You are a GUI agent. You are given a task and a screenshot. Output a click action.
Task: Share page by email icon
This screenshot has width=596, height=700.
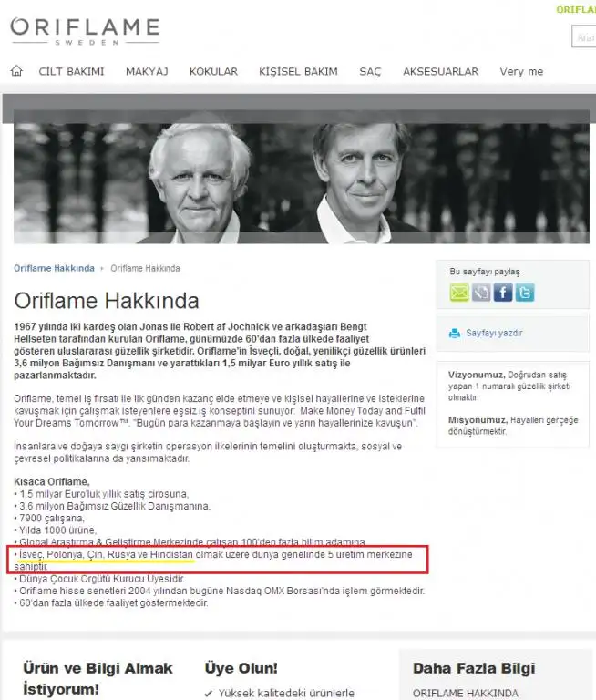(459, 293)
